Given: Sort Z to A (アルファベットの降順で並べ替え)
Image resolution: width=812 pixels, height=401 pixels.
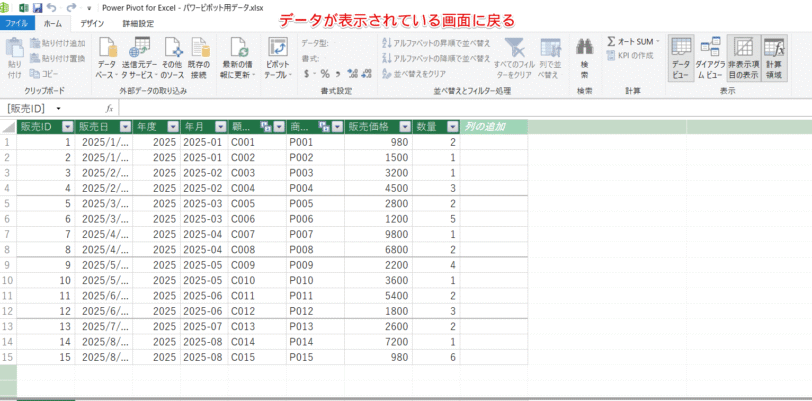Looking at the screenshot, I should tap(436, 59).
